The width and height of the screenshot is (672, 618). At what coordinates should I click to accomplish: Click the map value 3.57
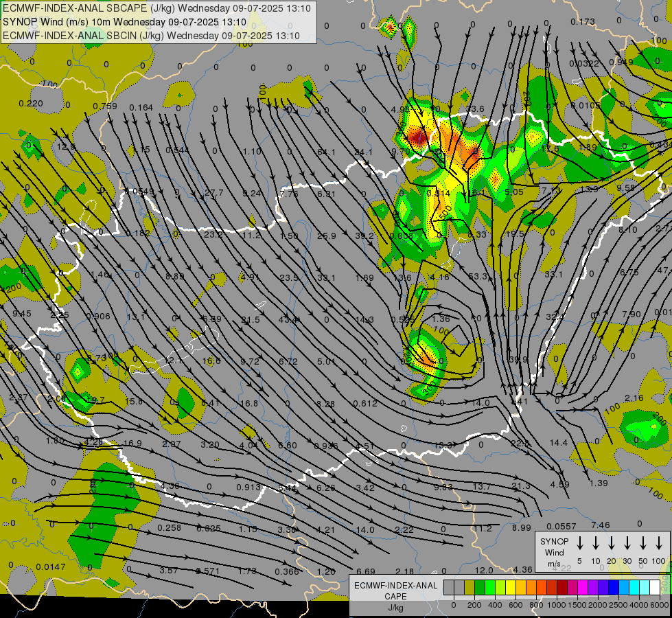coord(168,571)
